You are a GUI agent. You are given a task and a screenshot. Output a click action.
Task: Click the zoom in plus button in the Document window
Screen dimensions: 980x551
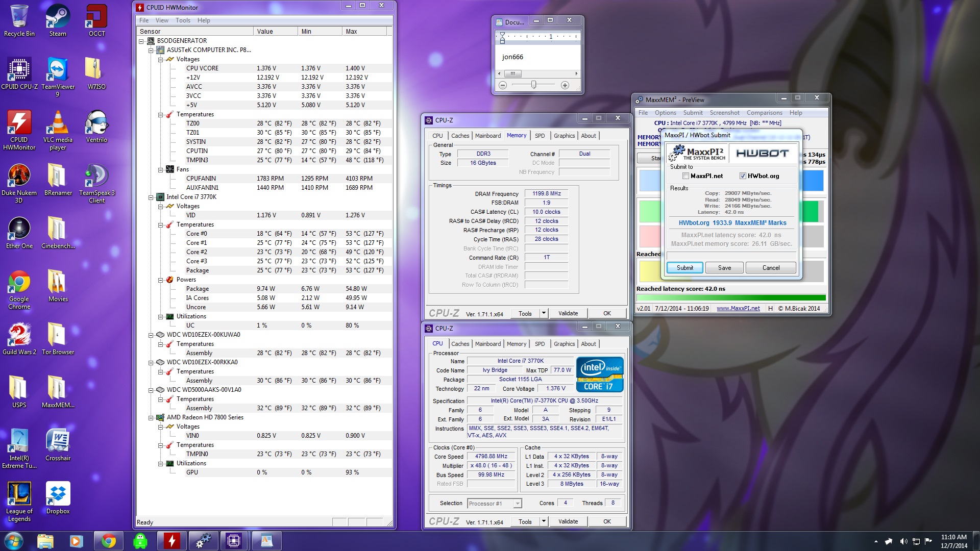coord(565,85)
